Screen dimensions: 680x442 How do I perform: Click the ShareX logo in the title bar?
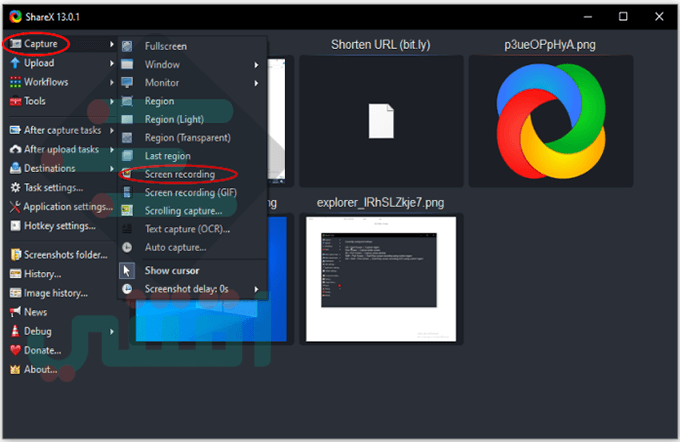pos(16,16)
